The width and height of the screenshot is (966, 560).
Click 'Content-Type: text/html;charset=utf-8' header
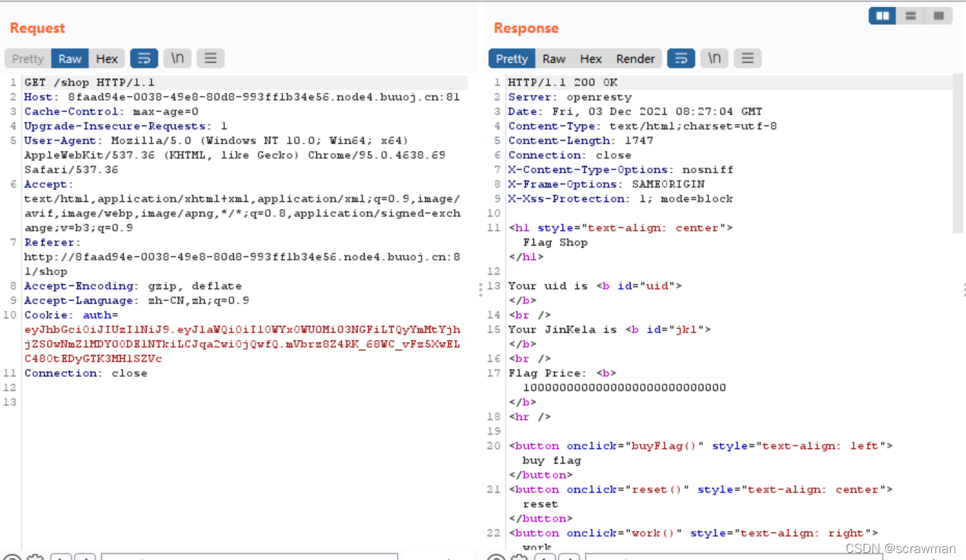click(x=643, y=126)
